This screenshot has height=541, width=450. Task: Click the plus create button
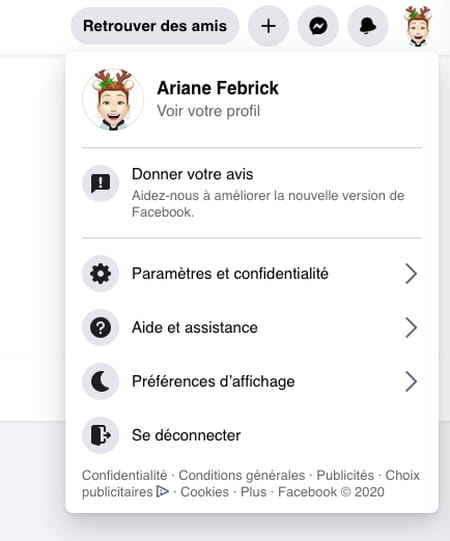268,26
